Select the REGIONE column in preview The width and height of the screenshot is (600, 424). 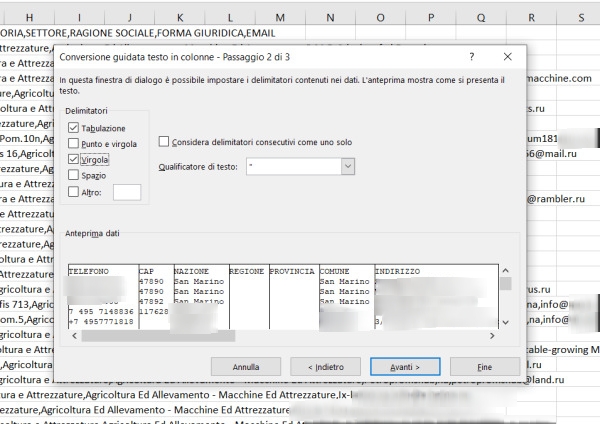249,297
